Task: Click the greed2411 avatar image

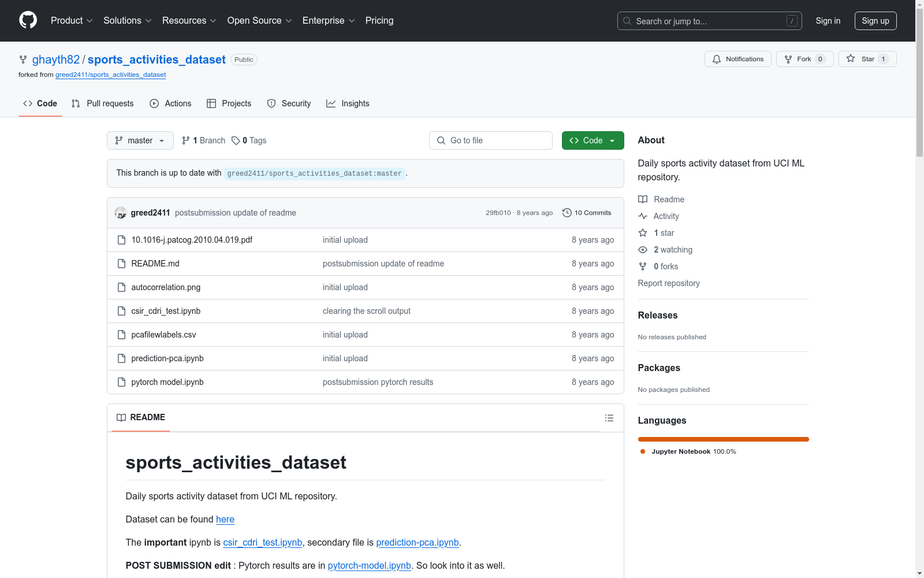Action: [121, 213]
